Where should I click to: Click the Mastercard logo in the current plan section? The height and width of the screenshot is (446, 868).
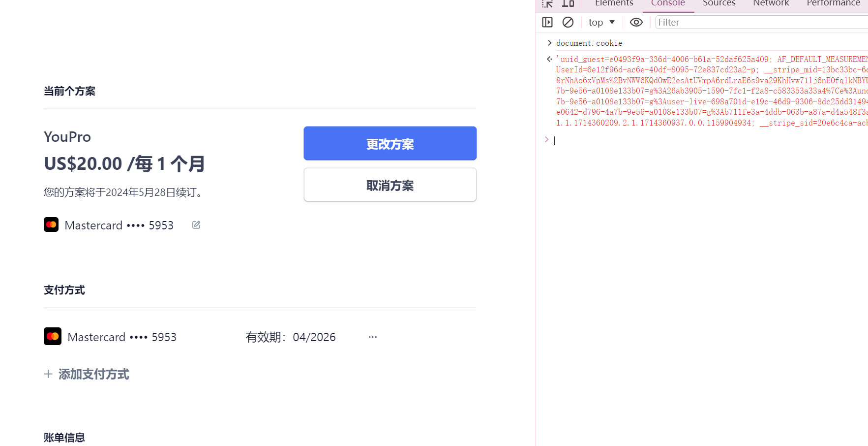(x=51, y=224)
